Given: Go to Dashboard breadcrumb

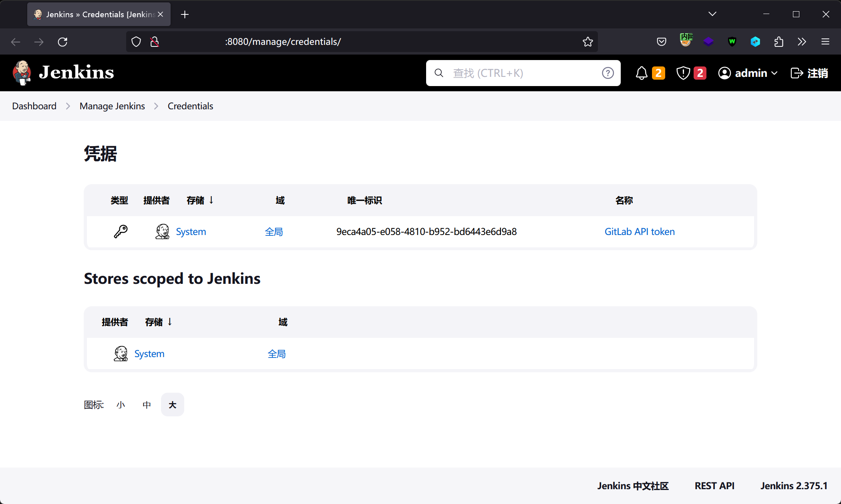Looking at the screenshot, I should (34, 106).
